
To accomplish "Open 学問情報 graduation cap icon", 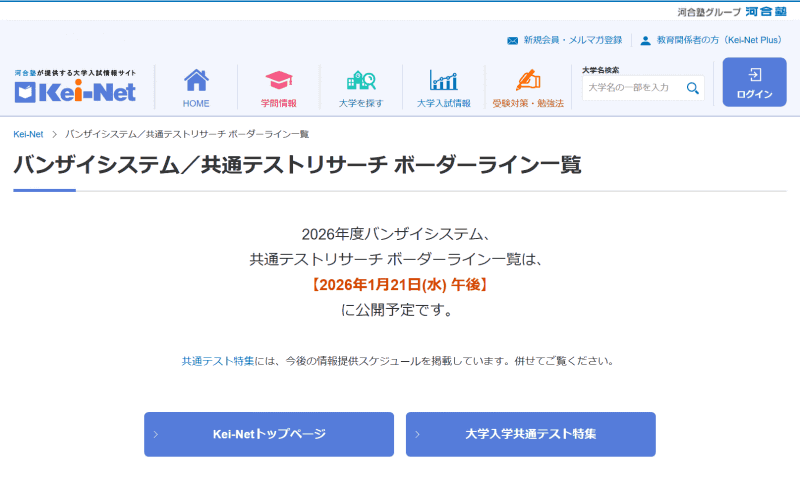I will click(x=279, y=80).
